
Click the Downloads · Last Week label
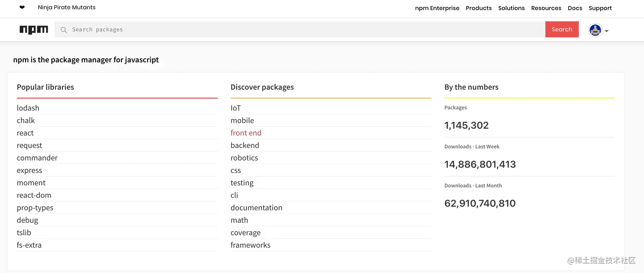pyautogui.click(x=472, y=147)
